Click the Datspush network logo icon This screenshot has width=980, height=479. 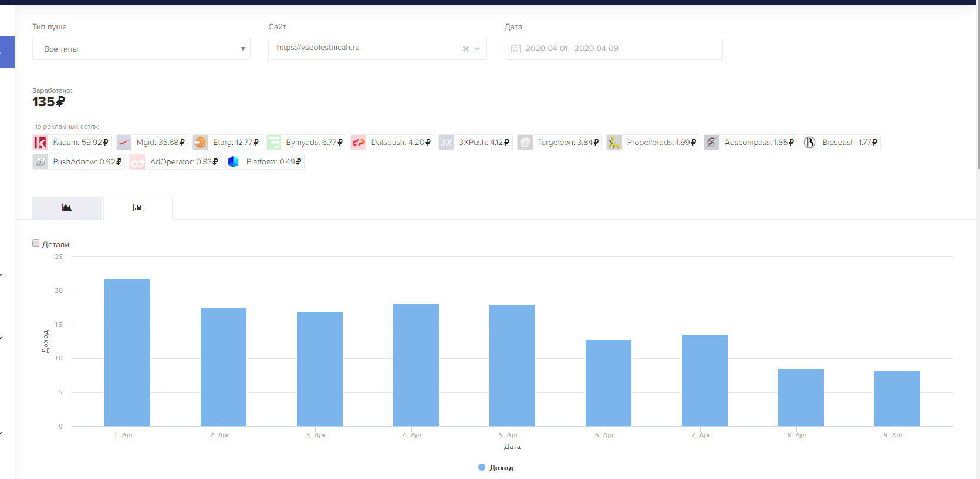coord(359,143)
